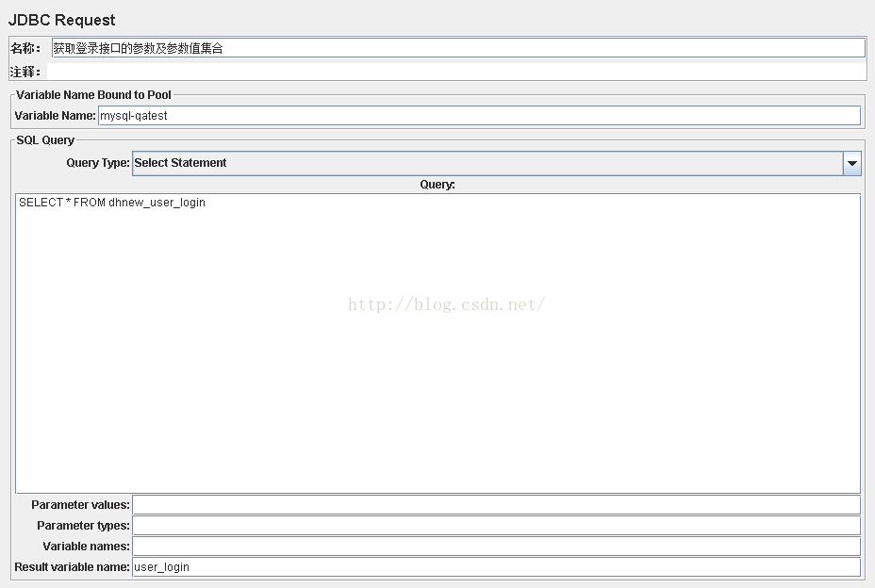The height and width of the screenshot is (588, 875).
Task: Click the 注释 comment field
Action: [x=456, y=72]
